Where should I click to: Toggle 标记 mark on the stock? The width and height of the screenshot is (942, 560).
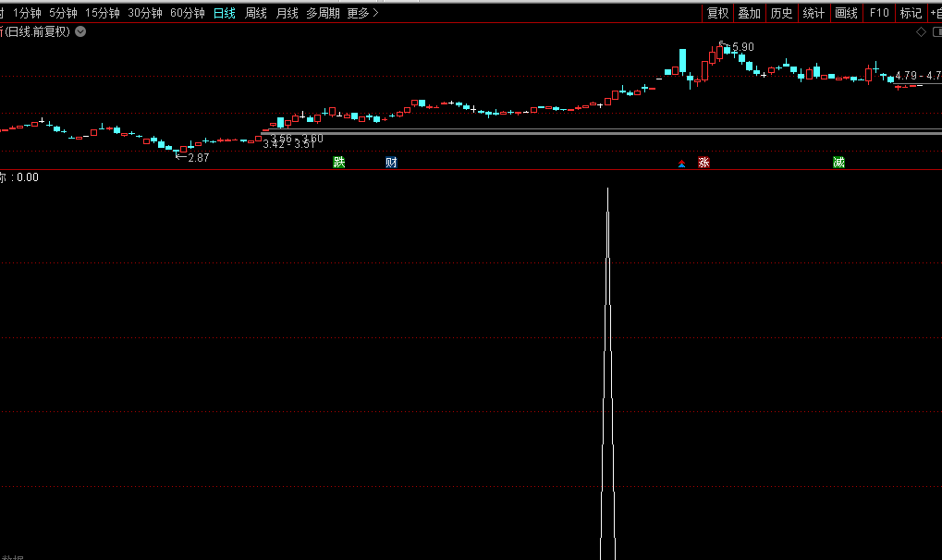911,13
